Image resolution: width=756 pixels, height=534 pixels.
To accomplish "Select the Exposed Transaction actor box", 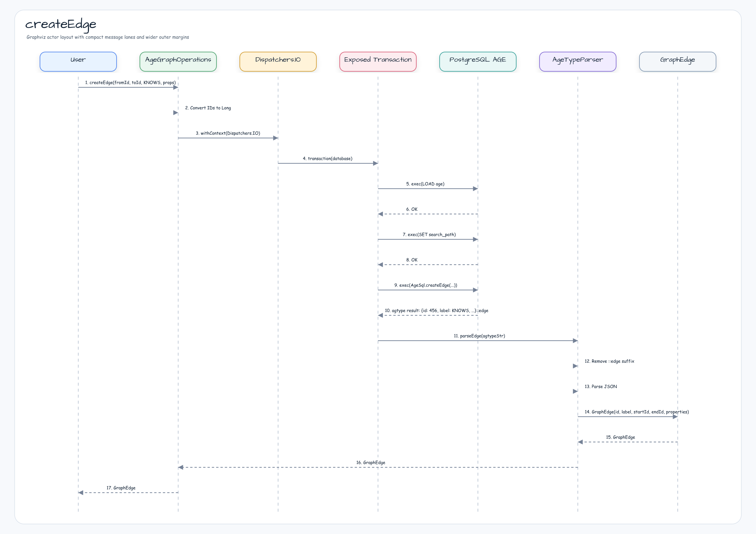I will 378,62.
